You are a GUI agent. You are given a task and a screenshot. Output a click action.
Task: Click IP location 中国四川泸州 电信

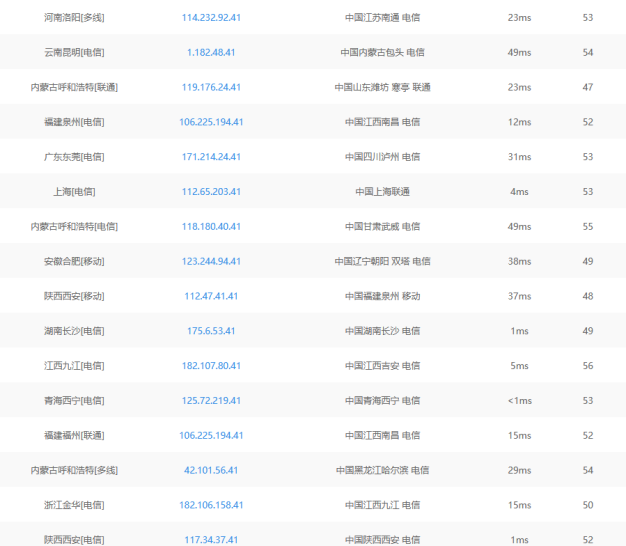point(382,157)
